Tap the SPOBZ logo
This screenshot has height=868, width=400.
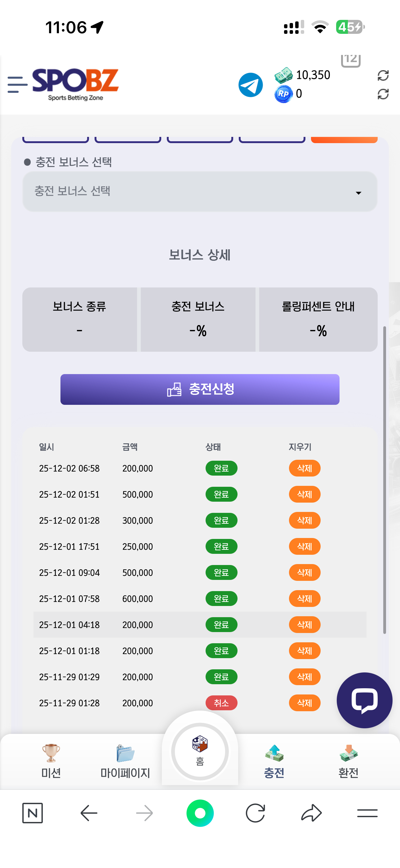(75, 84)
